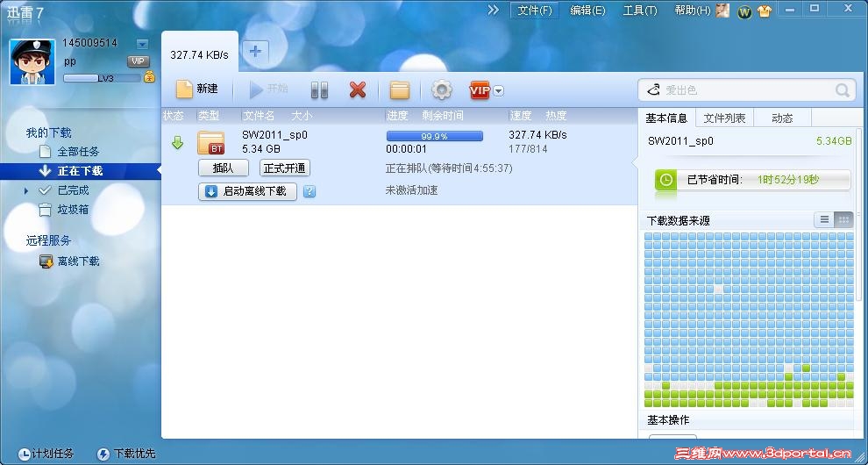Viewport: 868px width, 465px height.
Task: Open the 工具(T) menu
Action: pos(640,11)
